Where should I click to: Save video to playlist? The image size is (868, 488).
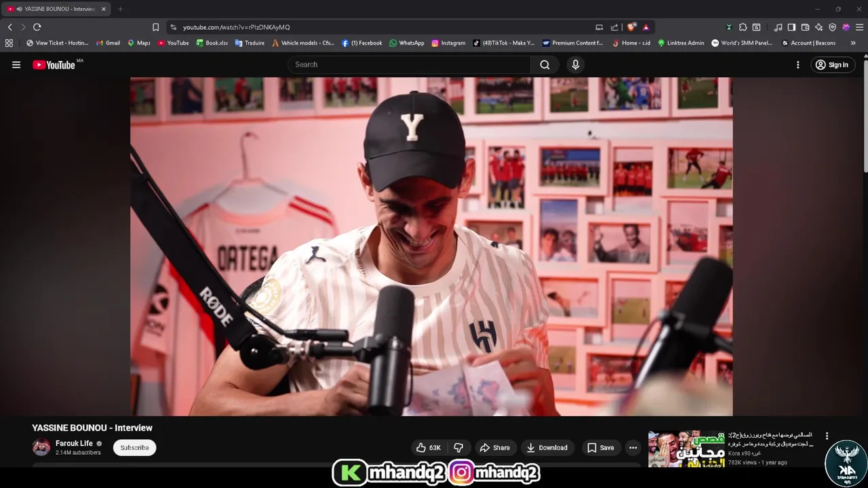click(x=601, y=447)
